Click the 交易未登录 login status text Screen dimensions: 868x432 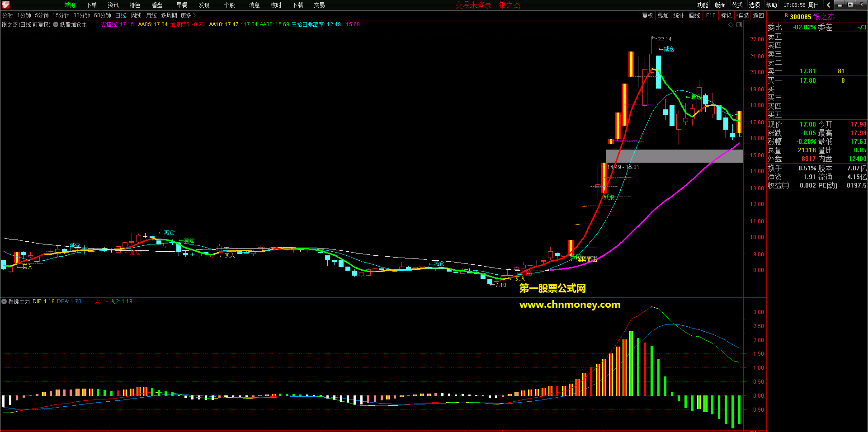pos(473,5)
